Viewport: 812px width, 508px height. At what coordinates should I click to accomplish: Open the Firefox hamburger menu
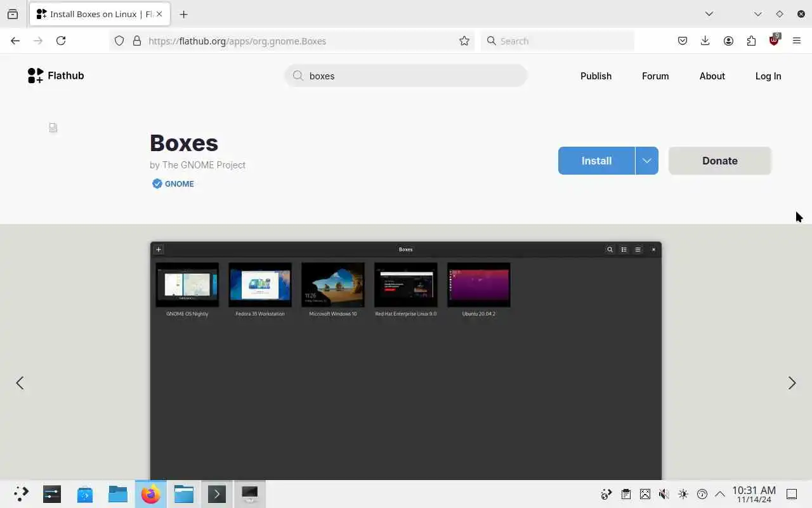pyautogui.click(x=797, y=41)
